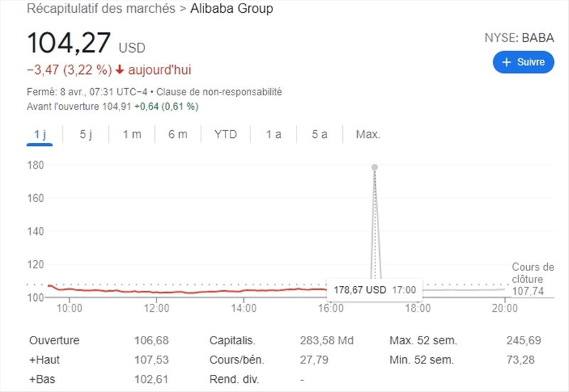Select the Max. time range tab
This screenshot has height=392, width=569.
[x=368, y=134]
